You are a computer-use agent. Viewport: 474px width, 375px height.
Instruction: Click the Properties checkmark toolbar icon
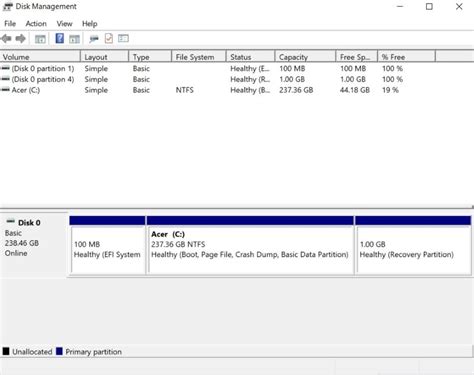point(109,39)
